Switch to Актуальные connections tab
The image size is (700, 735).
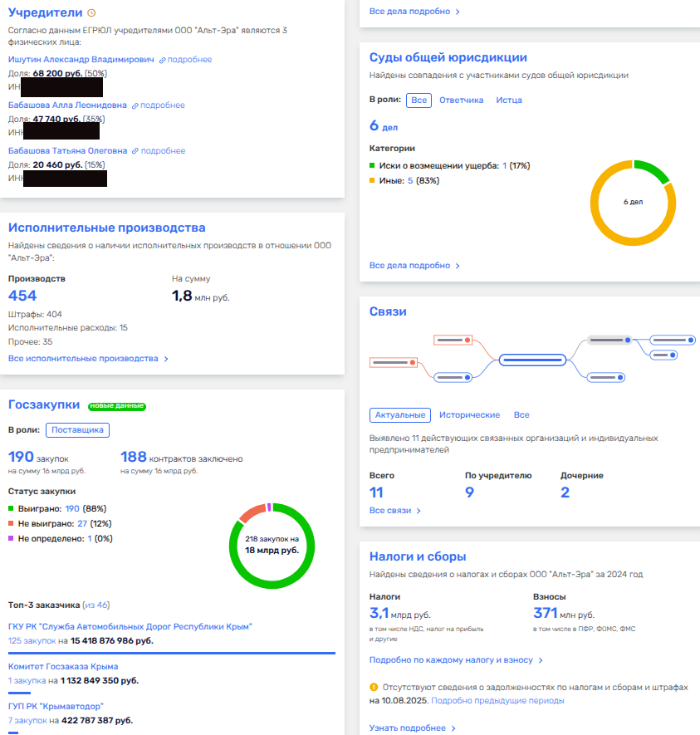(x=399, y=414)
